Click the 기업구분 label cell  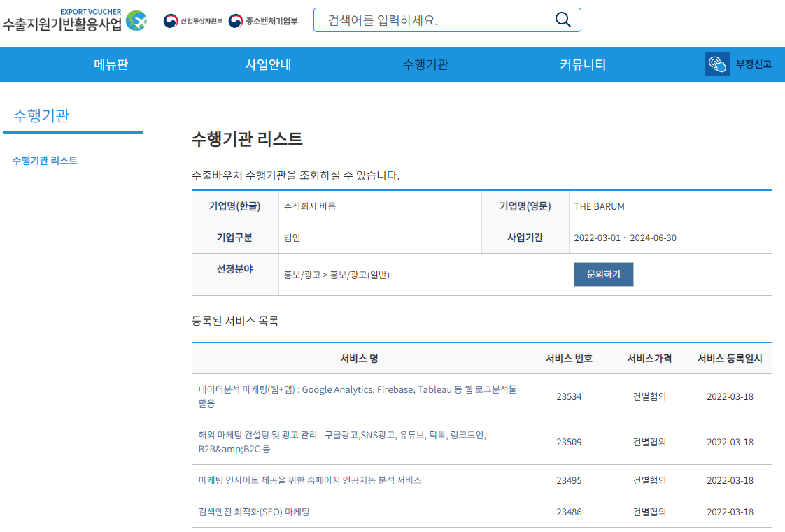coord(235,238)
